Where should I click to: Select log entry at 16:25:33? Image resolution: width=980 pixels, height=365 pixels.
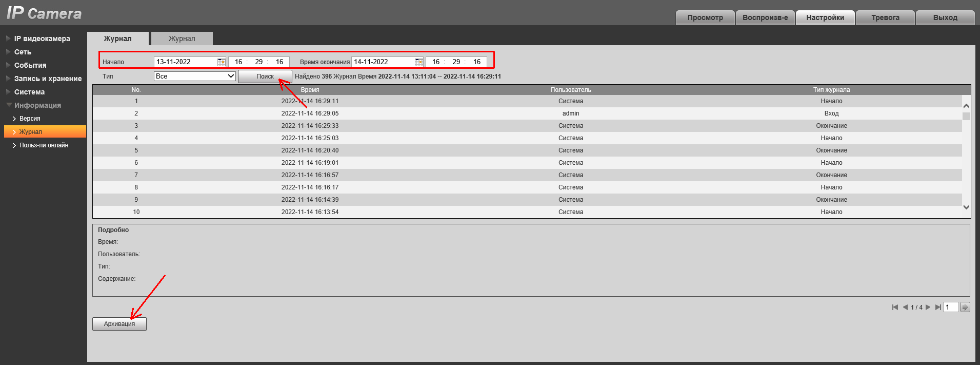[527, 126]
